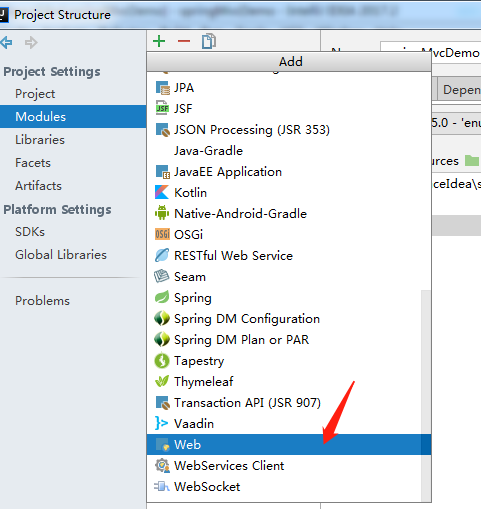Click the JSON Processing icon
481x509 pixels.
pos(162,130)
